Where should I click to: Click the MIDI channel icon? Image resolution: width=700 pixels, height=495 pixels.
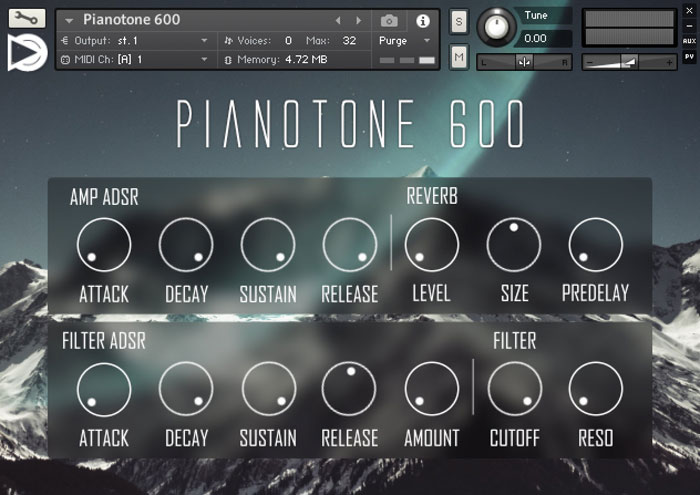tap(65, 59)
